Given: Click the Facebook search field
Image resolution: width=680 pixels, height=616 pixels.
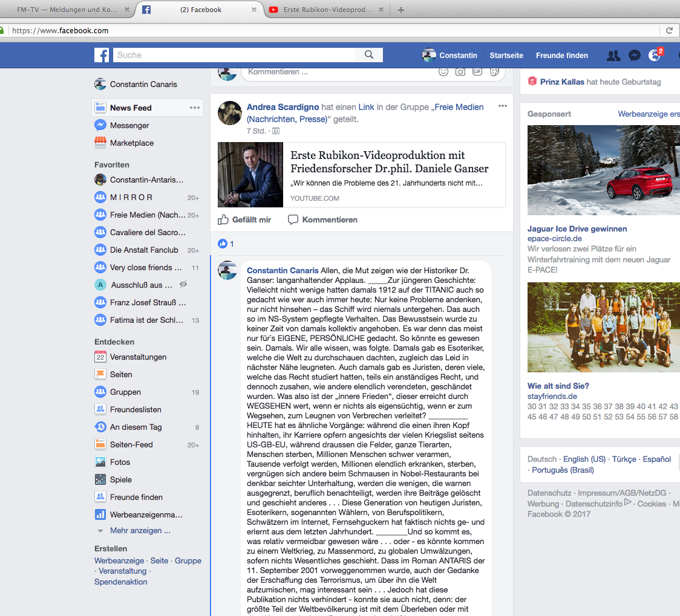Looking at the screenshot, I should point(234,55).
